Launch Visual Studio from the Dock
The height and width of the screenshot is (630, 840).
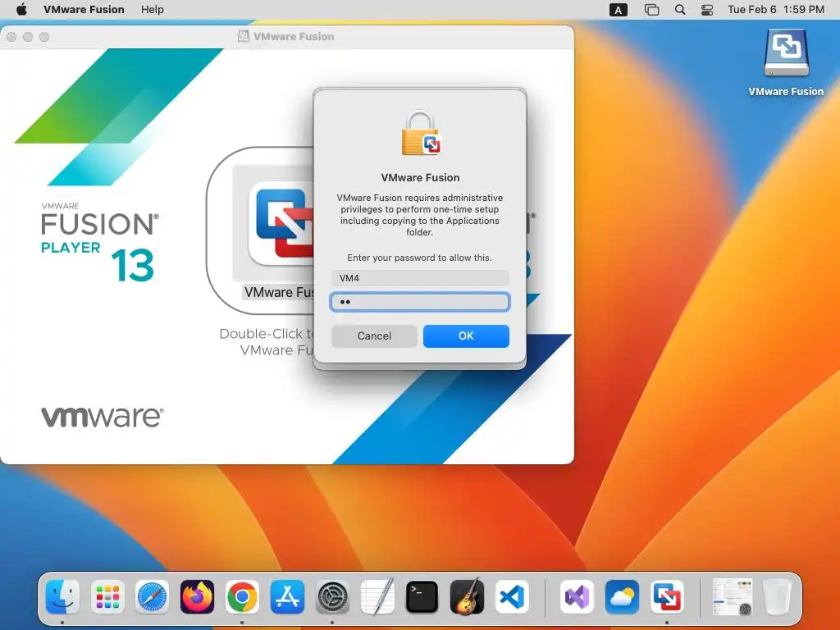pyautogui.click(x=577, y=596)
